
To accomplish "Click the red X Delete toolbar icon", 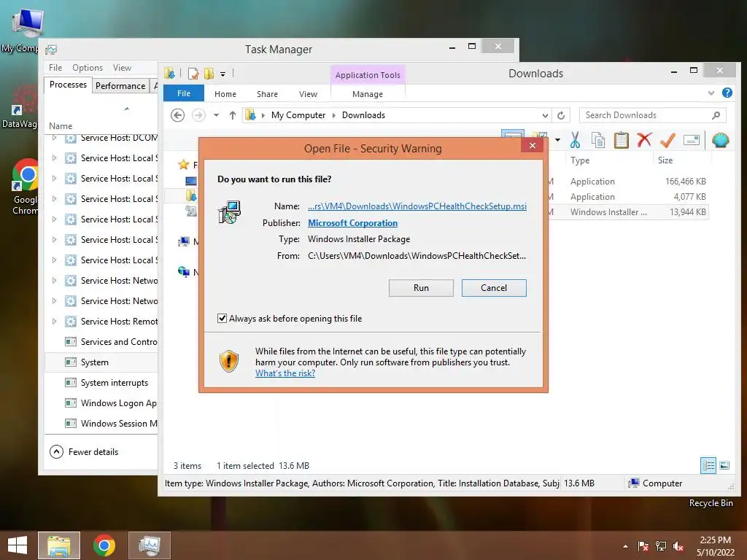I will coord(645,140).
